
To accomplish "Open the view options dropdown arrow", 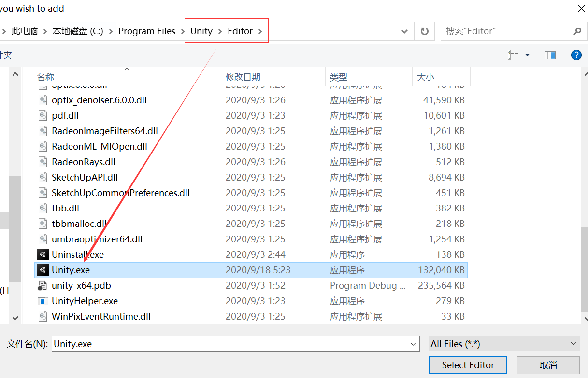I will point(527,55).
